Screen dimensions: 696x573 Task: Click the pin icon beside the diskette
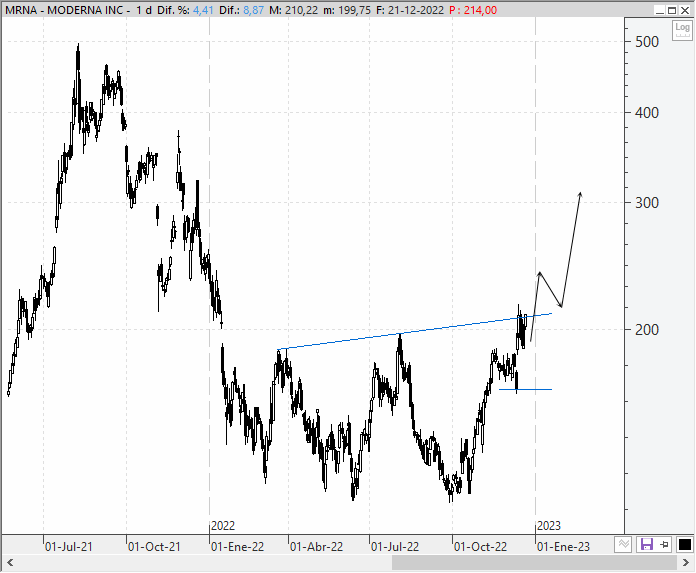(664, 544)
